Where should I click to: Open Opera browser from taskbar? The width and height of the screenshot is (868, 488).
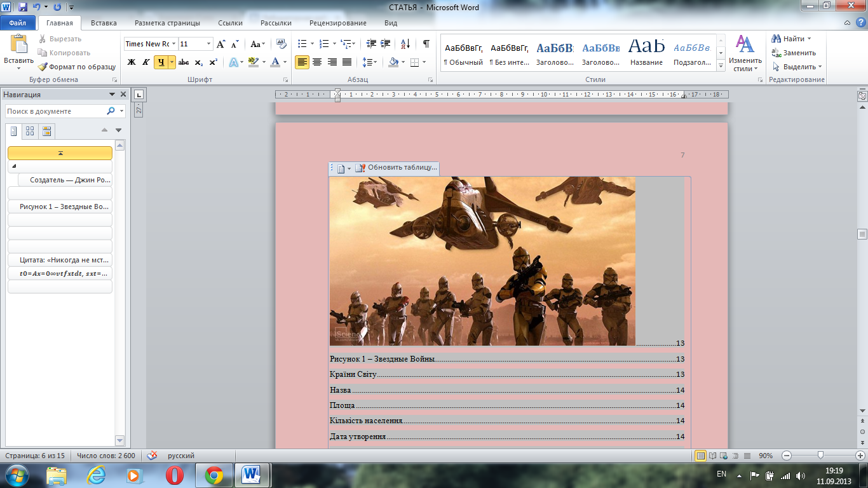(x=174, y=475)
